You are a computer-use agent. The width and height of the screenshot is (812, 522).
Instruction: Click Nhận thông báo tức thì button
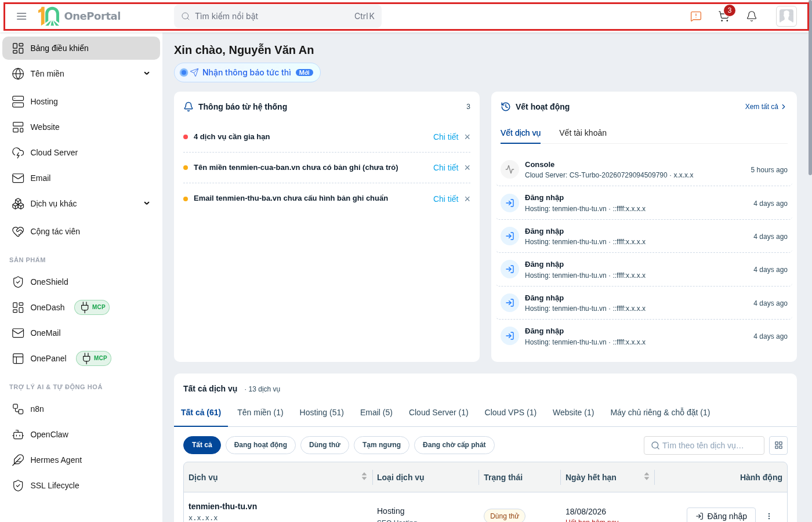pyautogui.click(x=247, y=72)
